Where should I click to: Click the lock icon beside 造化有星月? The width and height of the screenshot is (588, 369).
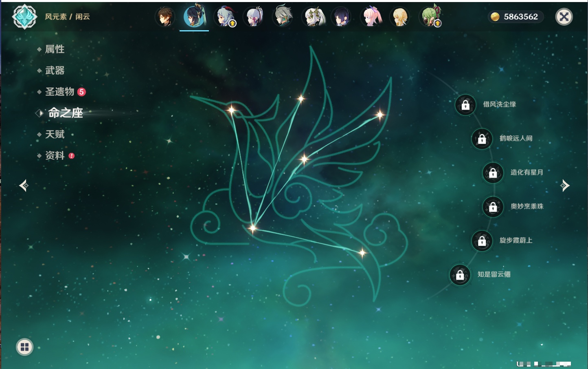493,172
